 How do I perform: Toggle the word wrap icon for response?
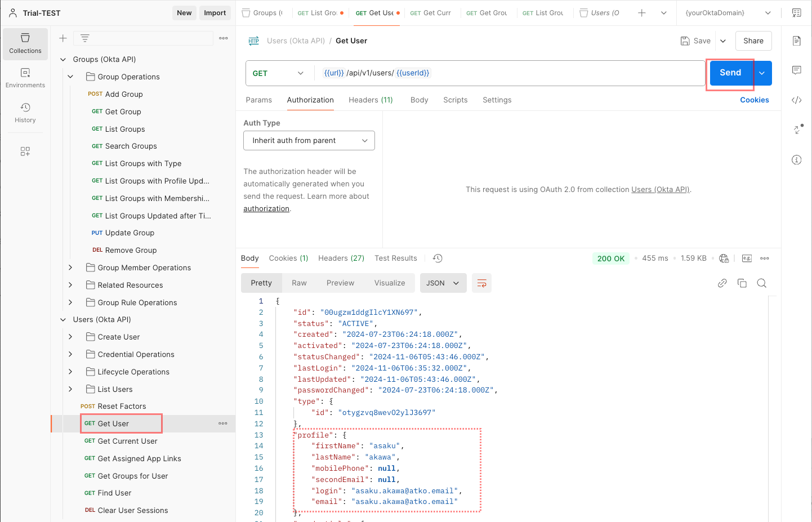pyautogui.click(x=482, y=283)
